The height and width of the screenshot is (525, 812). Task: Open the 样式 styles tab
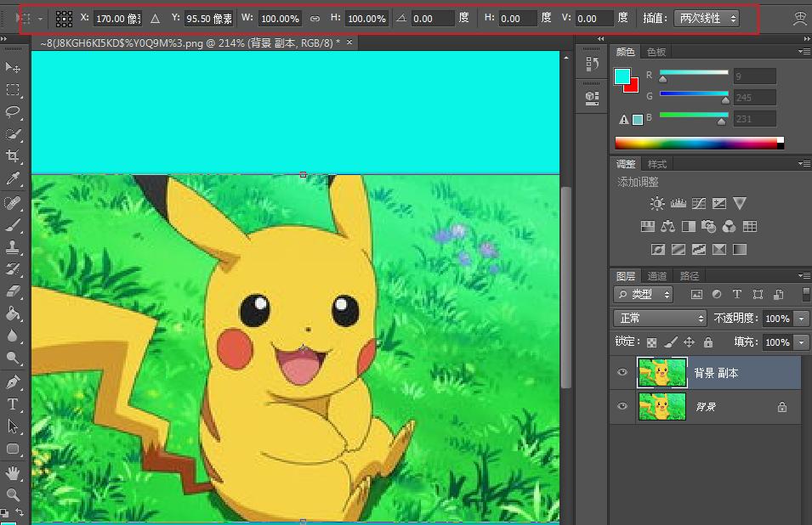click(x=657, y=164)
